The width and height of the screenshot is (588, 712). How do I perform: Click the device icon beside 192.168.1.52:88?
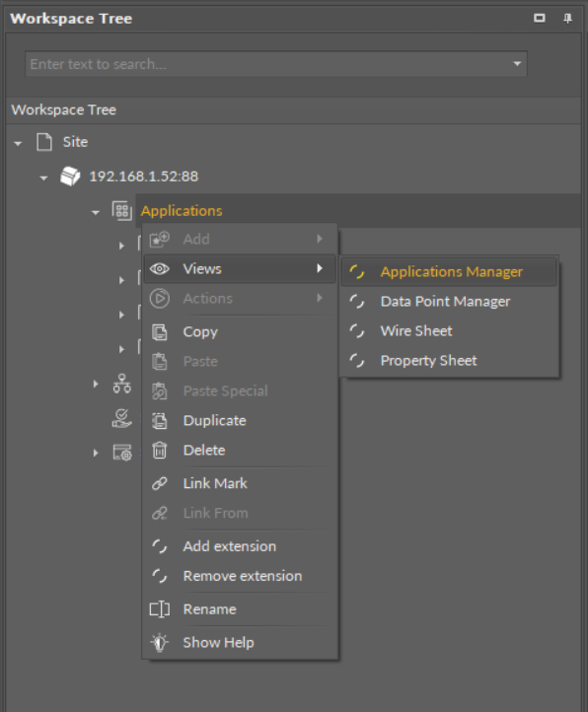(x=70, y=177)
